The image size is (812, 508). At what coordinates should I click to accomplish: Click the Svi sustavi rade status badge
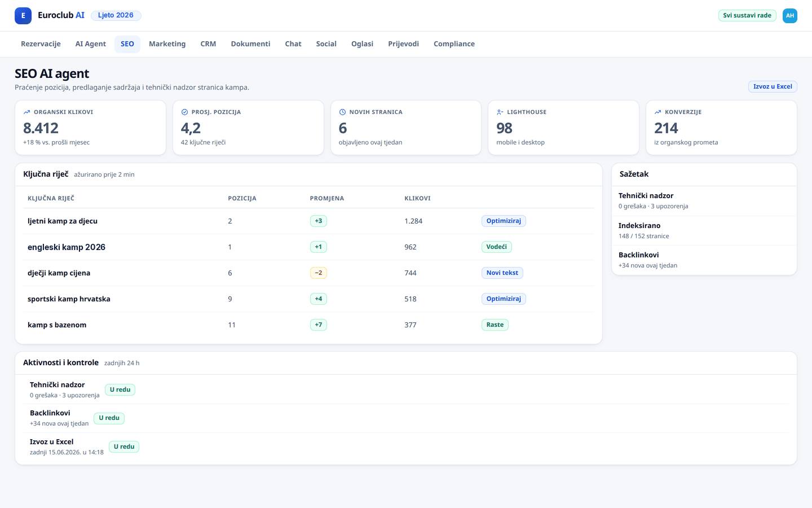(x=747, y=15)
